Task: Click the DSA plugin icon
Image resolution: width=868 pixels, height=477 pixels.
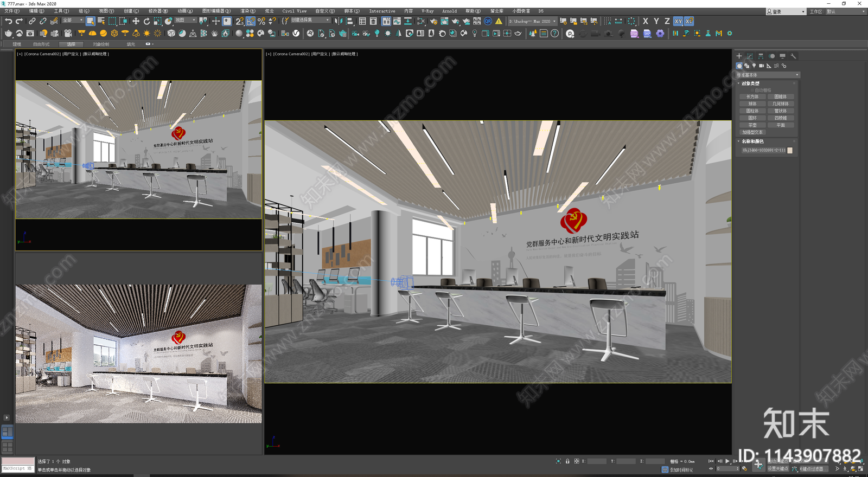Action: (x=634, y=33)
